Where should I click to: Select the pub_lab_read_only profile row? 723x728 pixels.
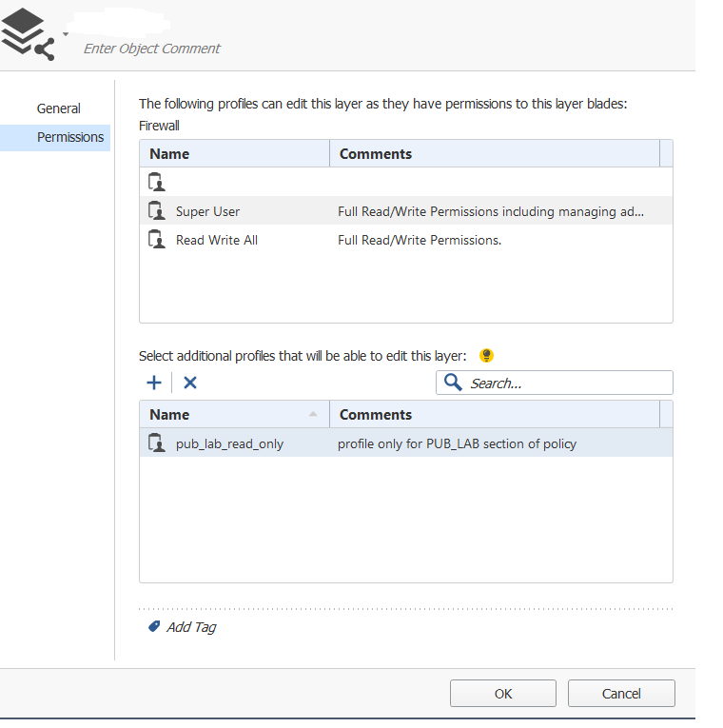tap(405, 443)
